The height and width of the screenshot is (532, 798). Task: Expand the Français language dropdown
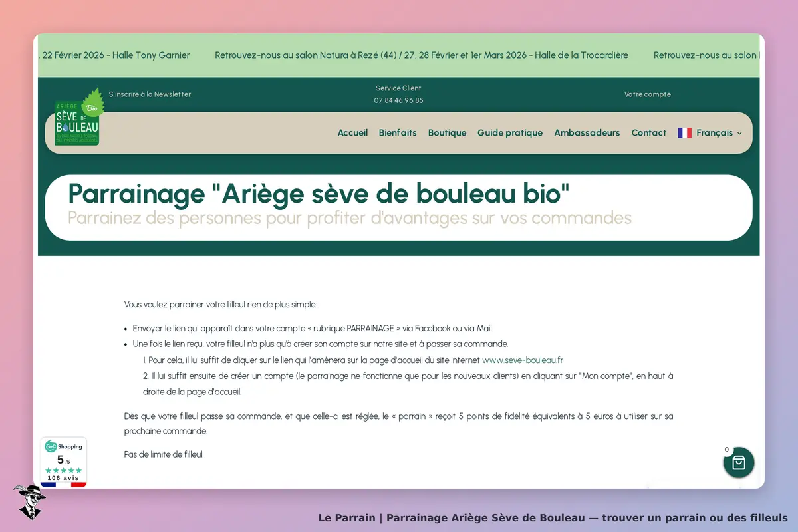pos(710,133)
